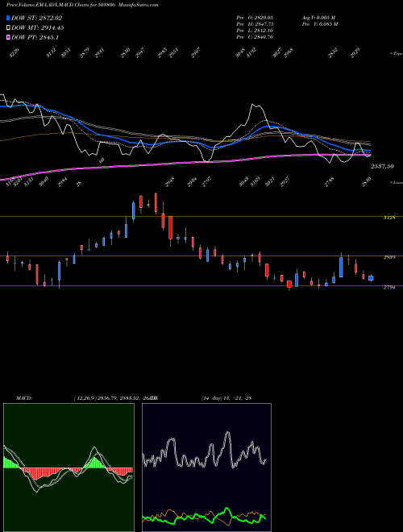Click the Pre O: 2820.05 value
The image size is (403, 532).
pos(255,17)
